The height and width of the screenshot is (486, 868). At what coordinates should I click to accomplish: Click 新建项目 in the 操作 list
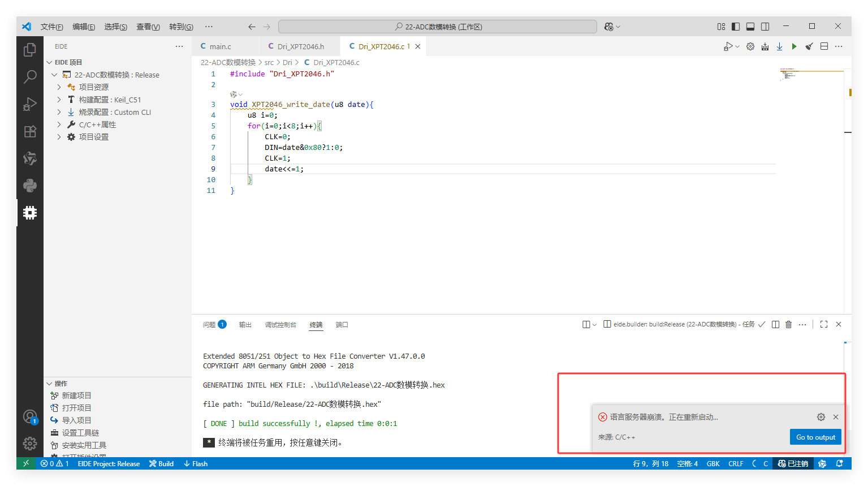coord(76,395)
